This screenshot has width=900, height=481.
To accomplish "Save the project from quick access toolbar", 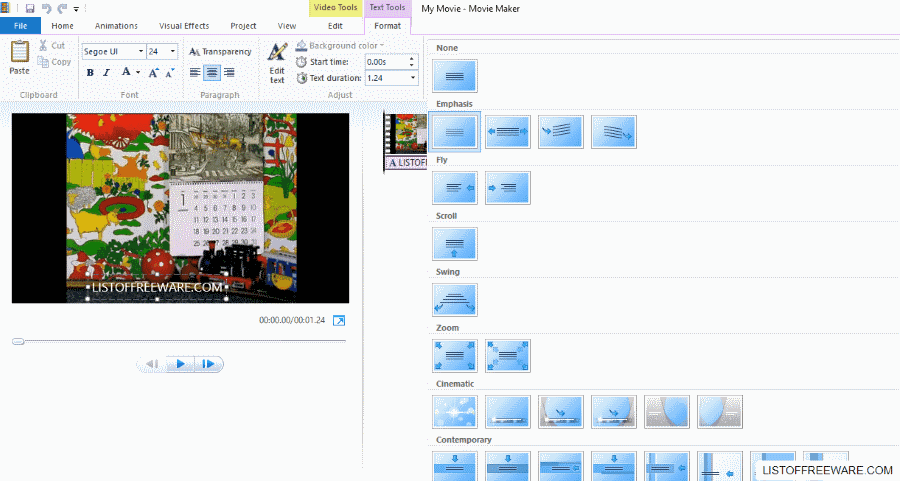I will 30,8.
